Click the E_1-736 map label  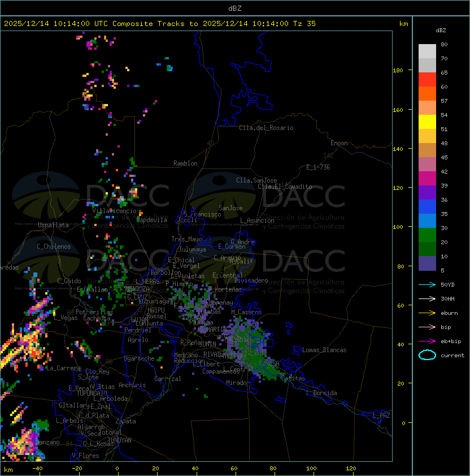(318, 167)
